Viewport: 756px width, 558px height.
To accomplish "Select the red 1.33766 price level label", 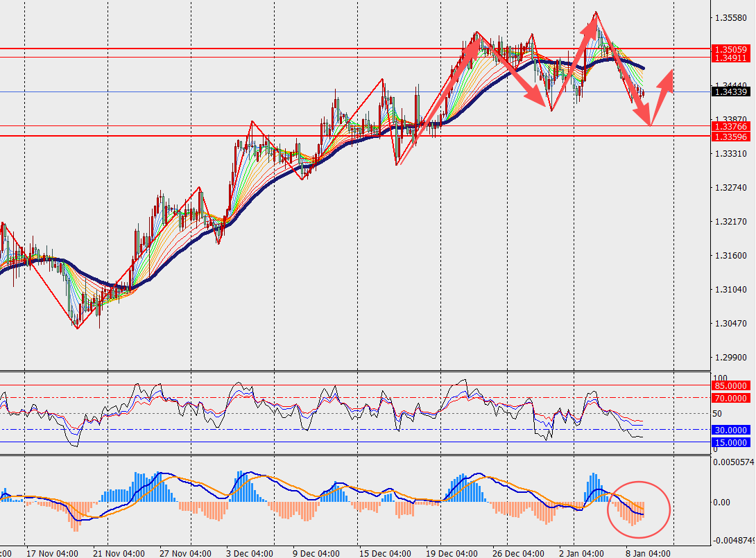I will [732, 126].
